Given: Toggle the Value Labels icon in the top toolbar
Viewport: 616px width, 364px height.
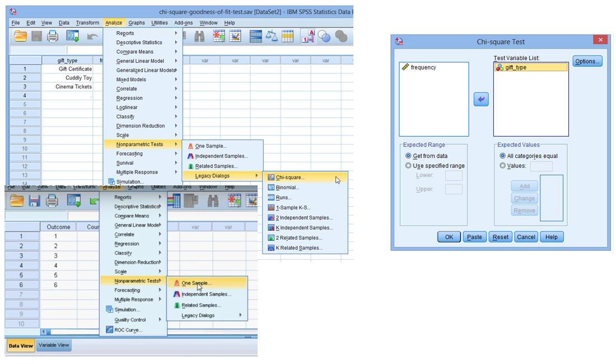Looking at the screenshot, I should [309, 36].
